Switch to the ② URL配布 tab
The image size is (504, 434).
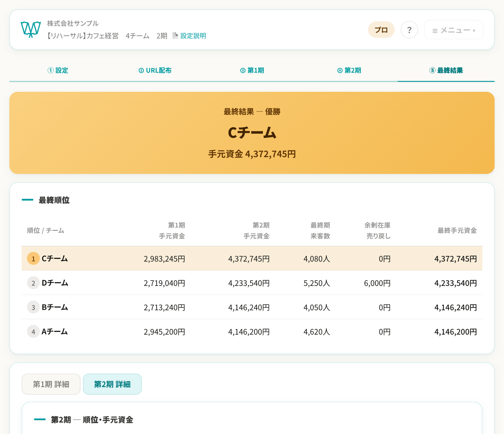155,70
